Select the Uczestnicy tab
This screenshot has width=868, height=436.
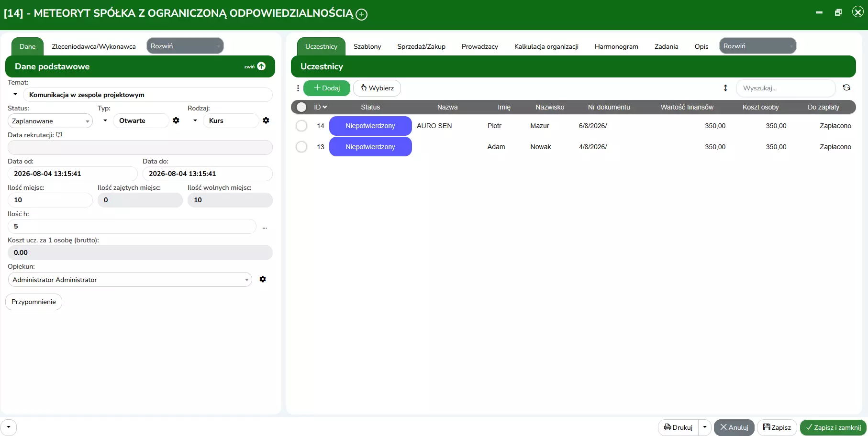(x=322, y=46)
